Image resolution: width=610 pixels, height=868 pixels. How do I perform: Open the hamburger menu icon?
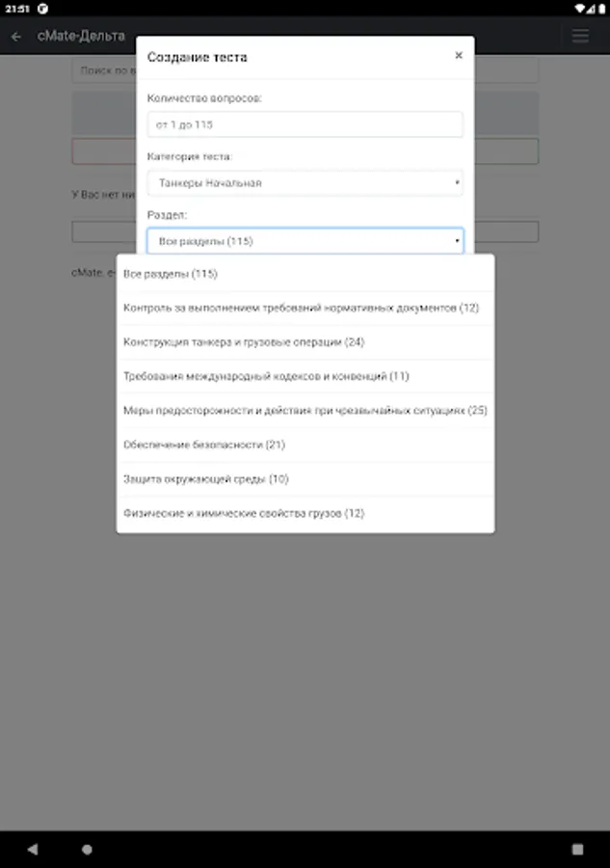click(580, 36)
